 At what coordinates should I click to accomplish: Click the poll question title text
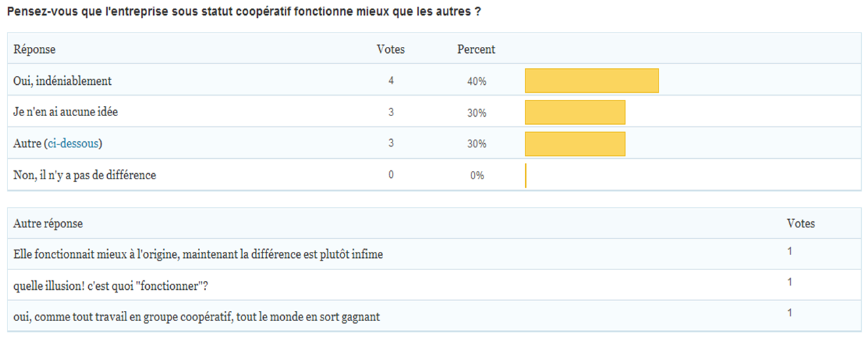click(x=244, y=13)
